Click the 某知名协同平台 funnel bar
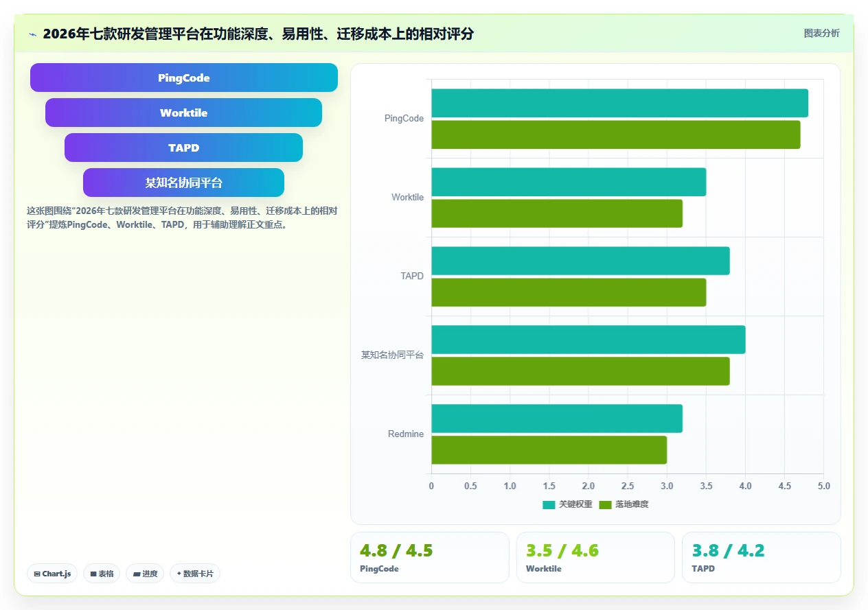The width and height of the screenshot is (868, 610). (183, 183)
